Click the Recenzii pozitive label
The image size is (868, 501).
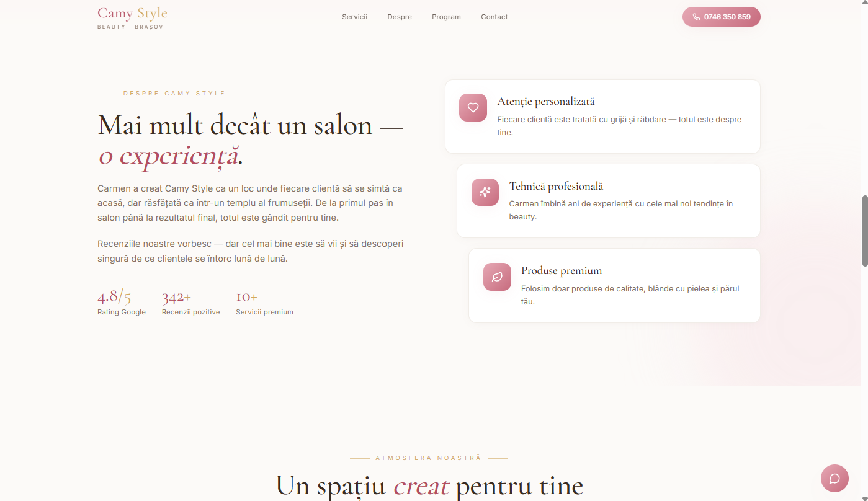(x=191, y=312)
